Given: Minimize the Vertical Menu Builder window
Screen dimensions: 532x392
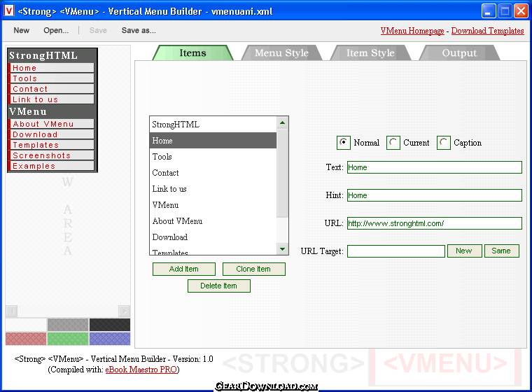Looking at the screenshot, I should [489, 11].
